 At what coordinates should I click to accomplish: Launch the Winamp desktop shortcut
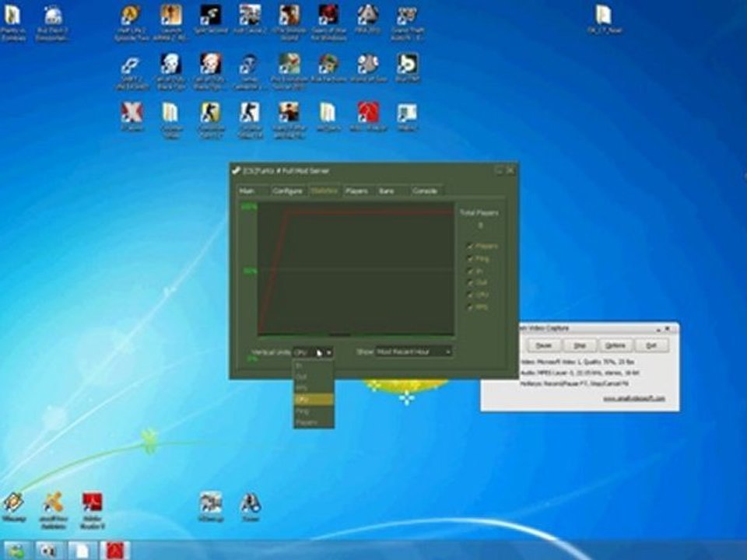pos(13,506)
